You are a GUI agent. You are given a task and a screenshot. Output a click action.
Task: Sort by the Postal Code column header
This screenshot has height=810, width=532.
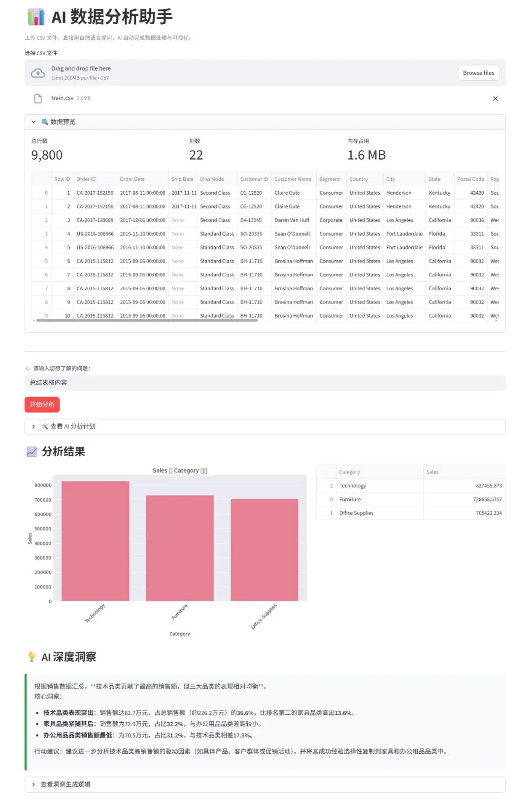pos(470,179)
